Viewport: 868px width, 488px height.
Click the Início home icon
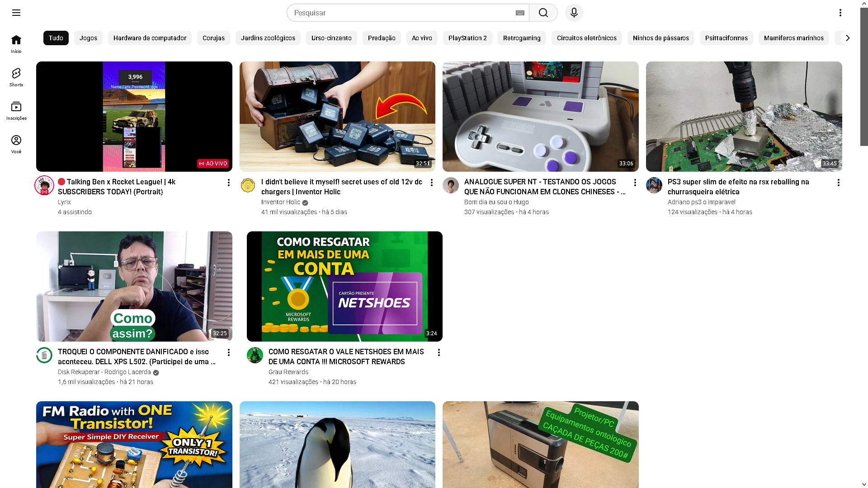point(16,44)
